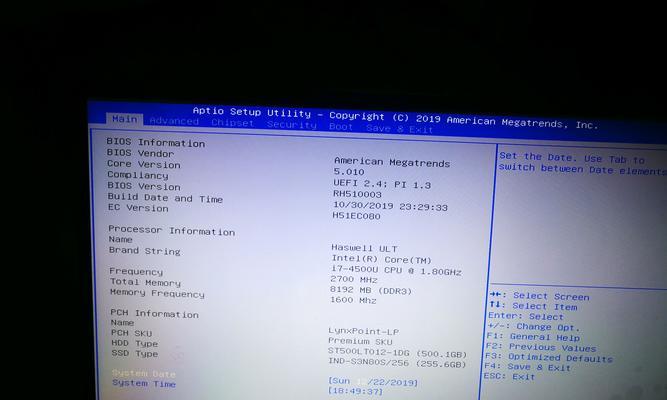Click the system time value 18:49:37
The image size is (667, 400).
[355, 391]
